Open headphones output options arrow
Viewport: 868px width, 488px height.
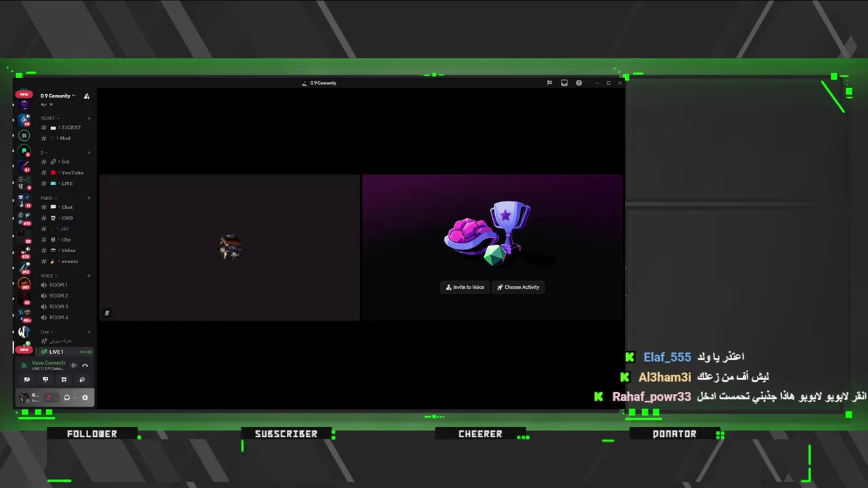point(75,398)
